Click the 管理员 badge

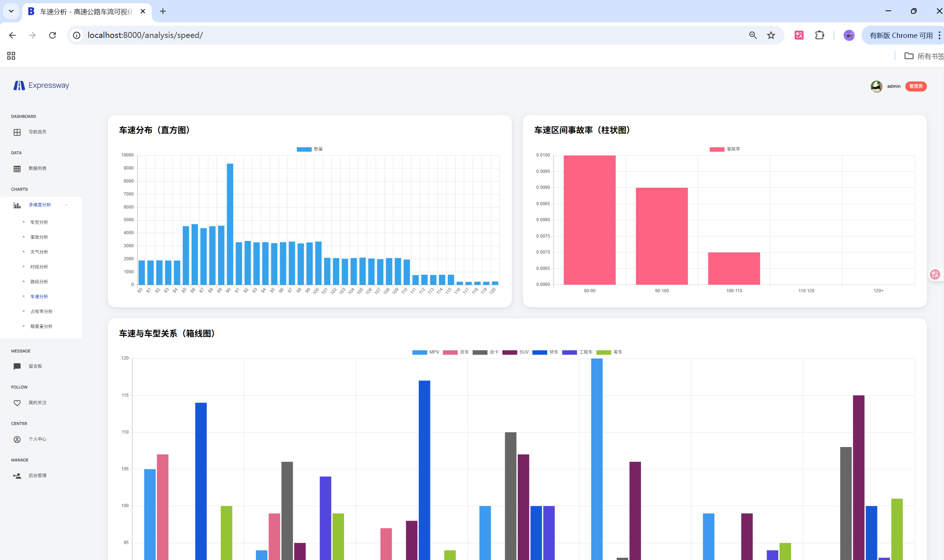click(915, 86)
